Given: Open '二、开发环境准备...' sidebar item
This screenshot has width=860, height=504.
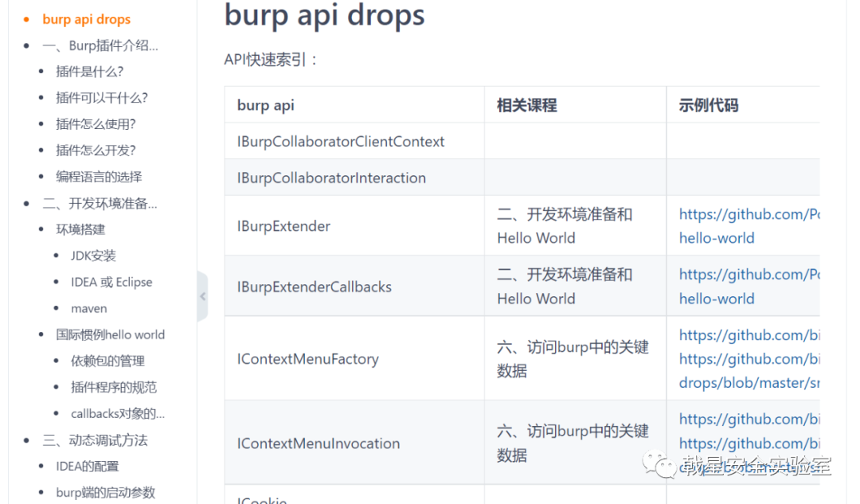Looking at the screenshot, I should coord(100,204).
